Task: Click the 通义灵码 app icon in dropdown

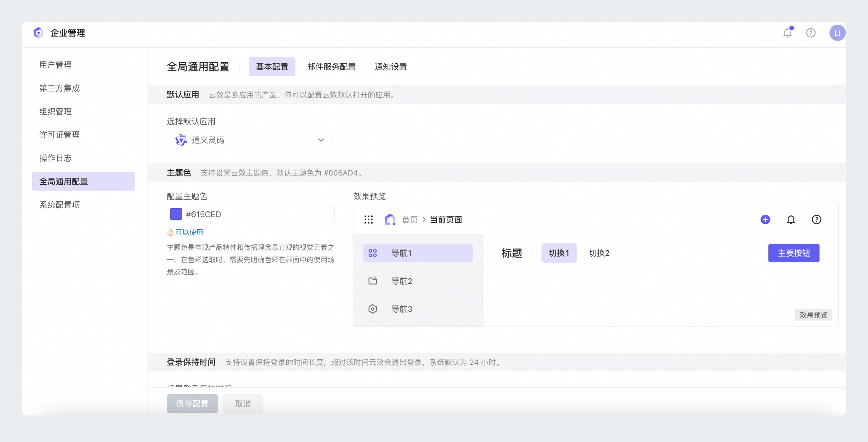Action: click(181, 140)
